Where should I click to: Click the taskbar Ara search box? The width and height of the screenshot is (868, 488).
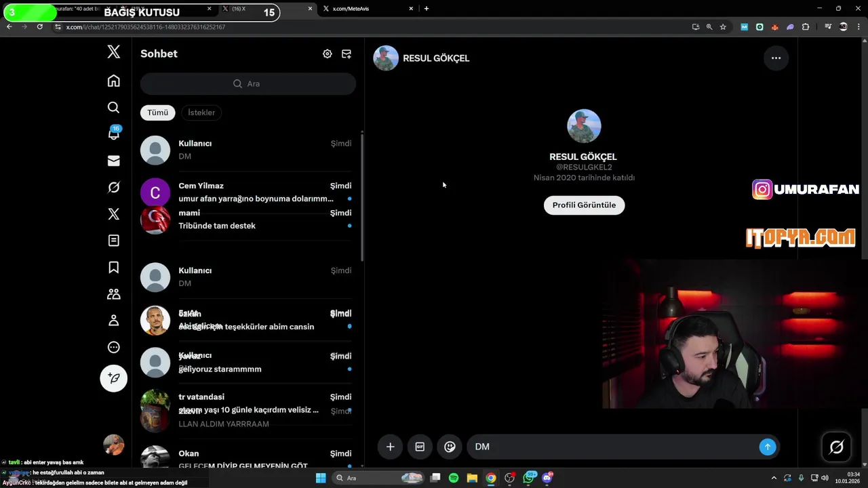pos(378,478)
